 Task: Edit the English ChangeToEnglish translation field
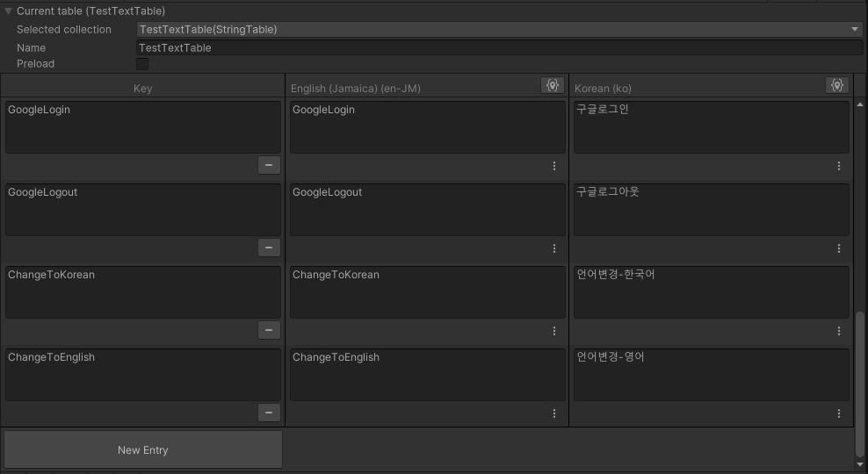428,375
